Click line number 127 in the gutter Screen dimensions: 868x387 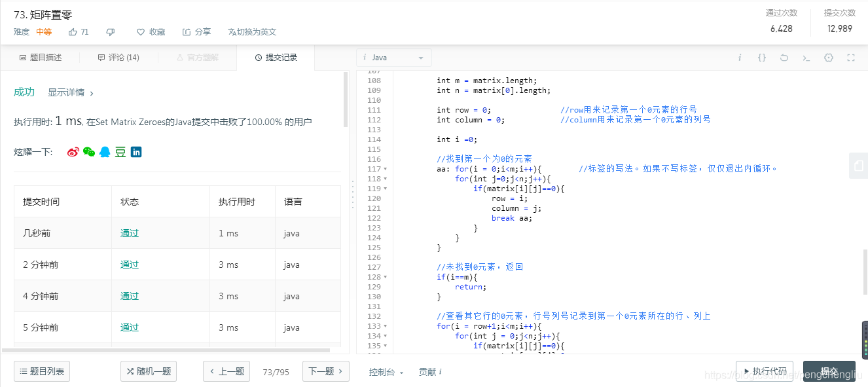tap(374, 267)
